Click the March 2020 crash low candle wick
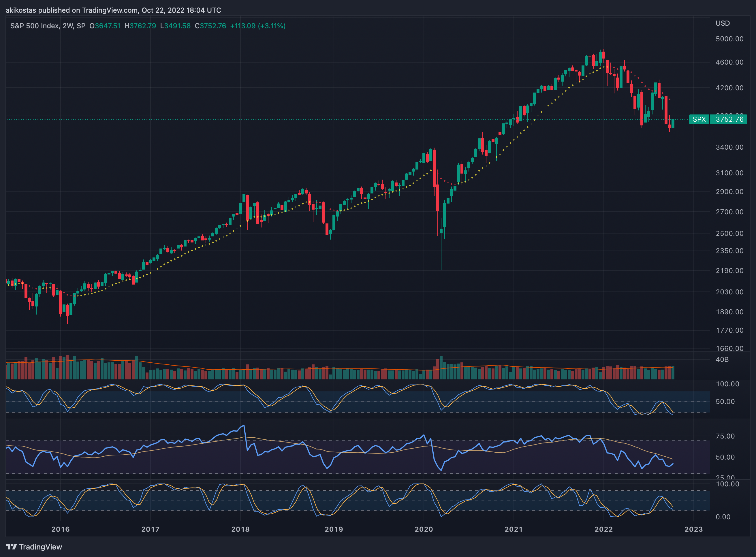 (x=441, y=251)
